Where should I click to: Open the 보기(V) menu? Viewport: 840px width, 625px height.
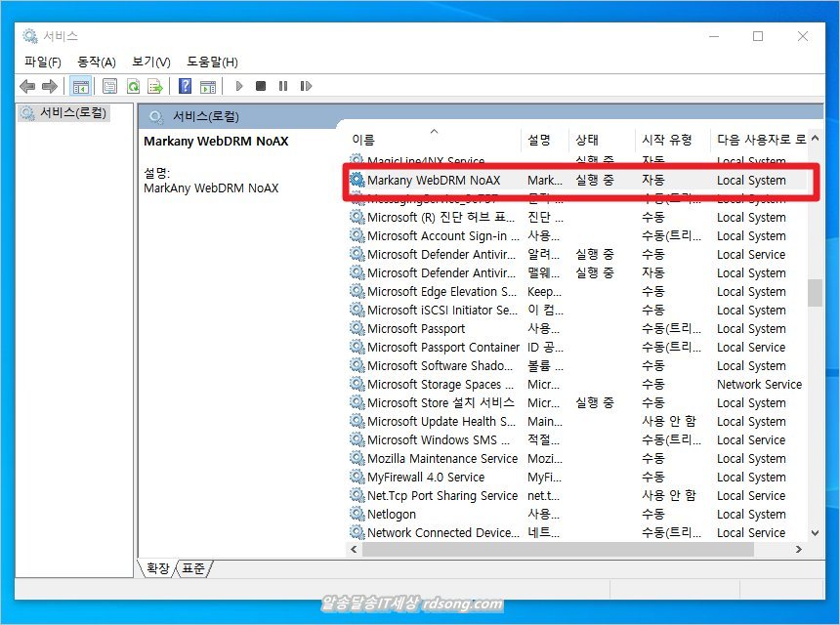[151, 62]
